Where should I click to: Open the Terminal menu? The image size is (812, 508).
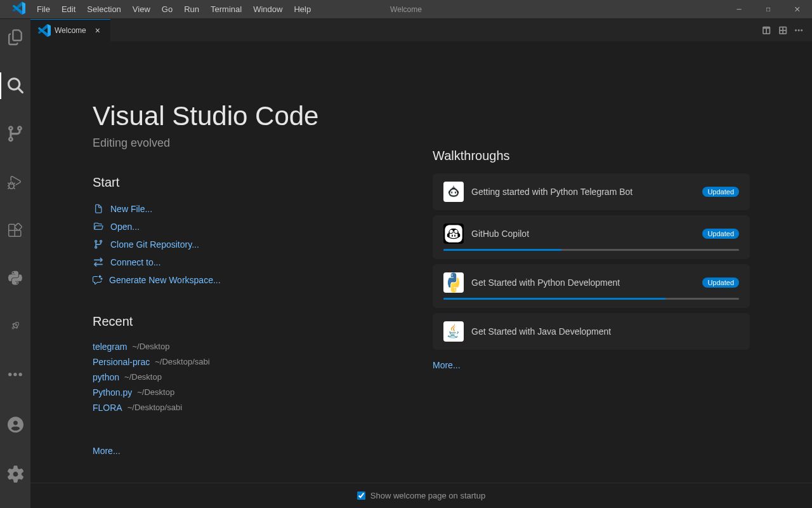pos(226,9)
